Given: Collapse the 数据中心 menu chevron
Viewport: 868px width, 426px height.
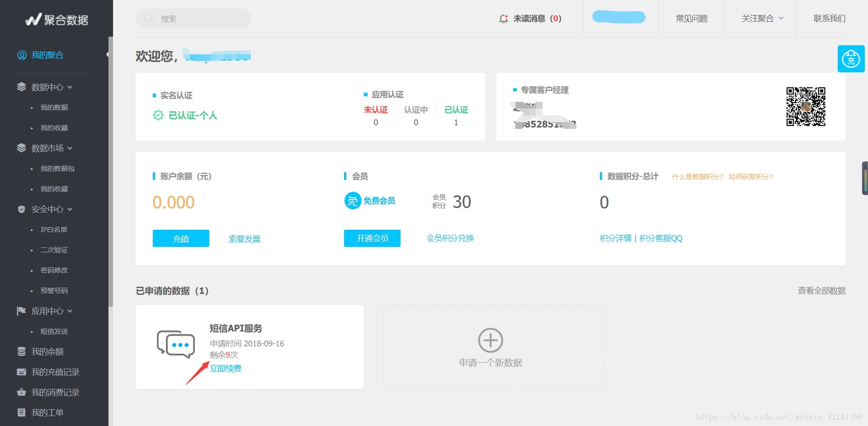Looking at the screenshot, I should (x=70, y=87).
